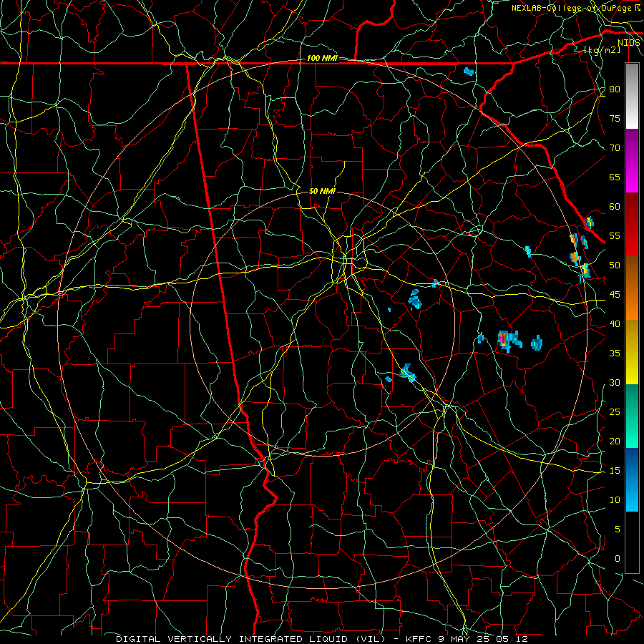Image resolution: width=644 pixels, height=644 pixels.
Task: Click the orange-brown segment of the color bar
Action: [x=632, y=288]
